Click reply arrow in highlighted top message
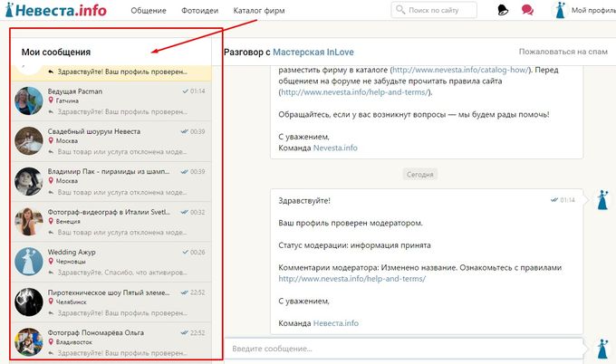The width and height of the screenshot is (616, 364). coord(51,72)
